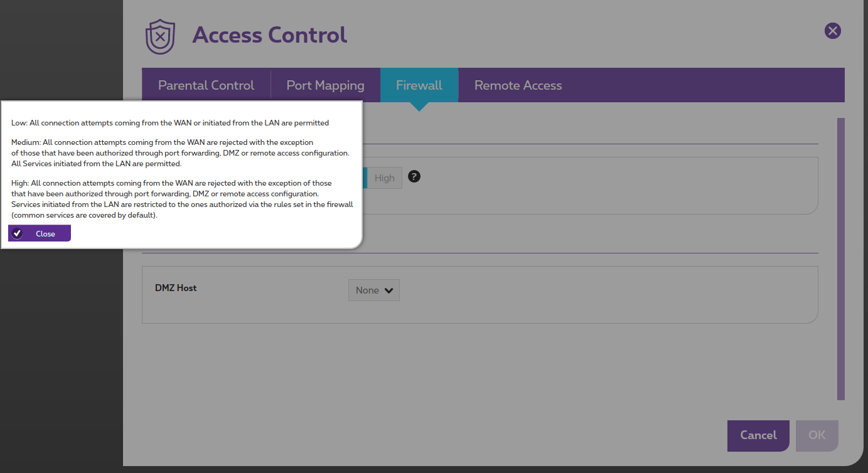Click the Low level description line
This screenshot has width=868, height=473.
click(x=169, y=123)
